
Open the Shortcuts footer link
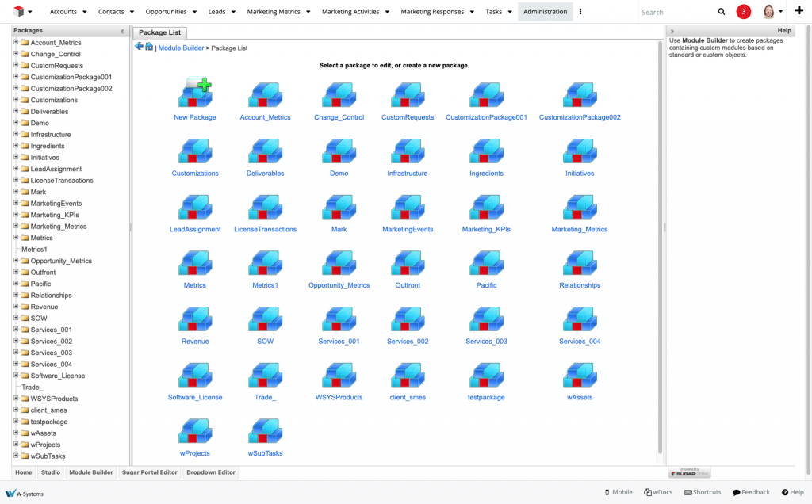pyautogui.click(x=703, y=492)
